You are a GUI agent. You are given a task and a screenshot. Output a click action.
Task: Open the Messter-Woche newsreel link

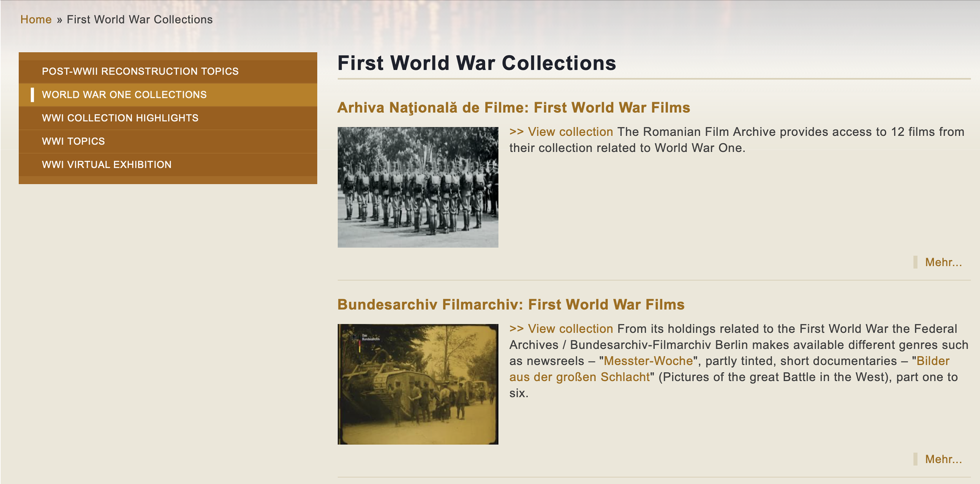coord(648,361)
